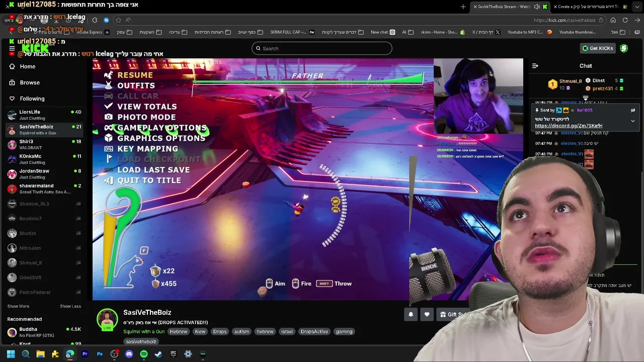
Task: Open the LiorsLife channel from the sidebar
Action: (x=44, y=115)
